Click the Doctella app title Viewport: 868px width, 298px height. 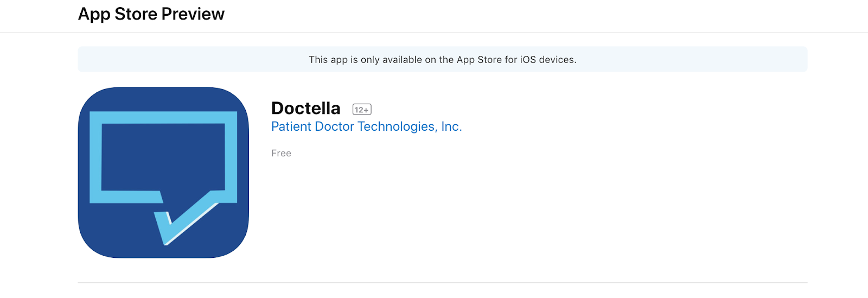(x=306, y=109)
